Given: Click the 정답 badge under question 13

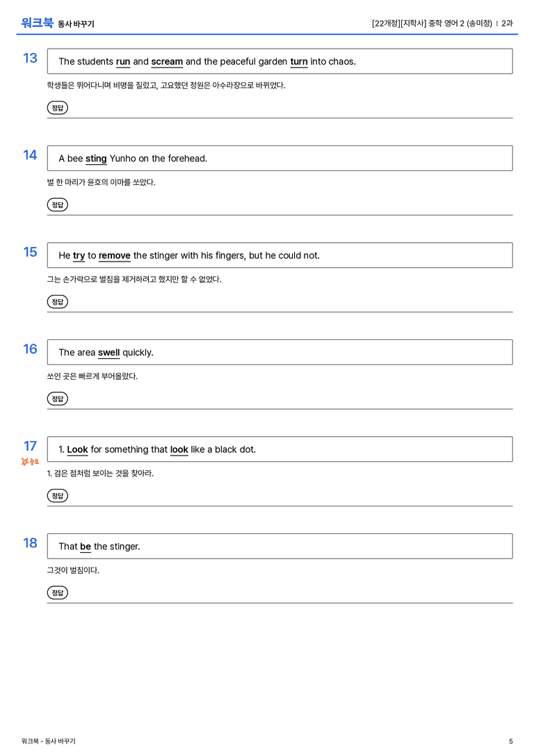Looking at the screenshot, I should tap(57, 108).
